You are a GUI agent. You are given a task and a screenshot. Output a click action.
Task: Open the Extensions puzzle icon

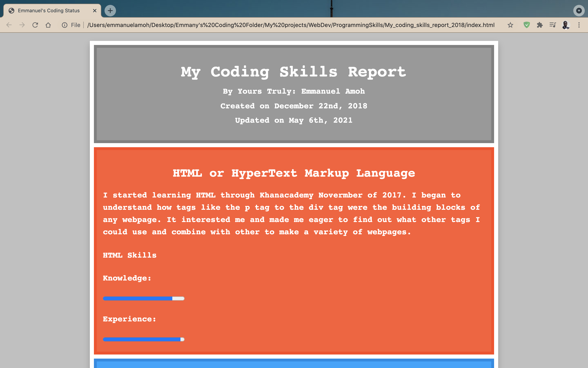540,25
